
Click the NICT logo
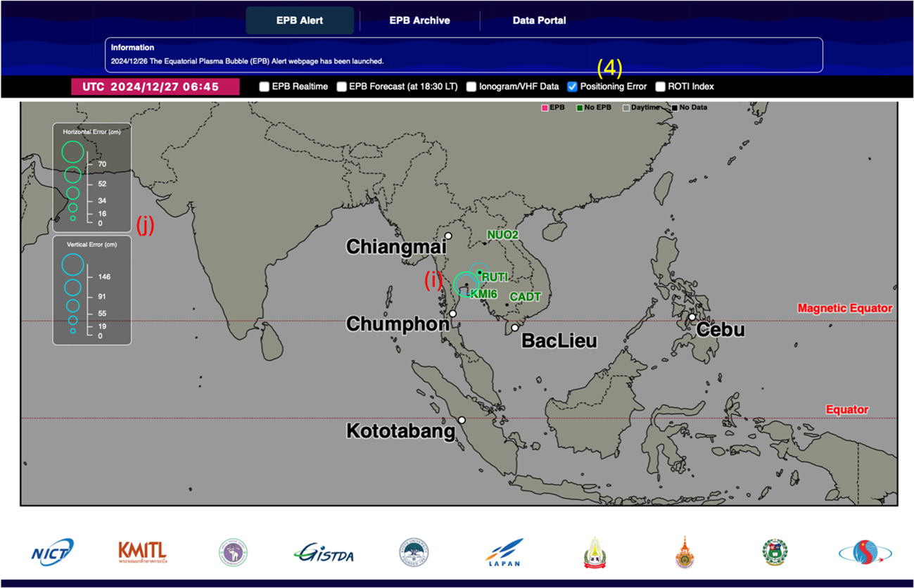pos(53,552)
